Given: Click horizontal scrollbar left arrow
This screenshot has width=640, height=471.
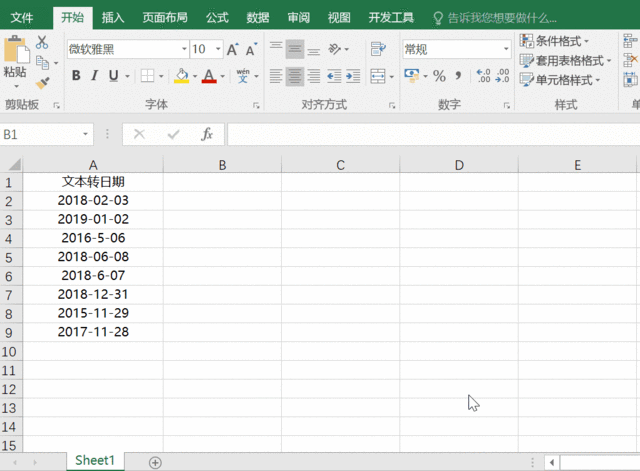Looking at the screenshot, I should click(x=552, y=462).
